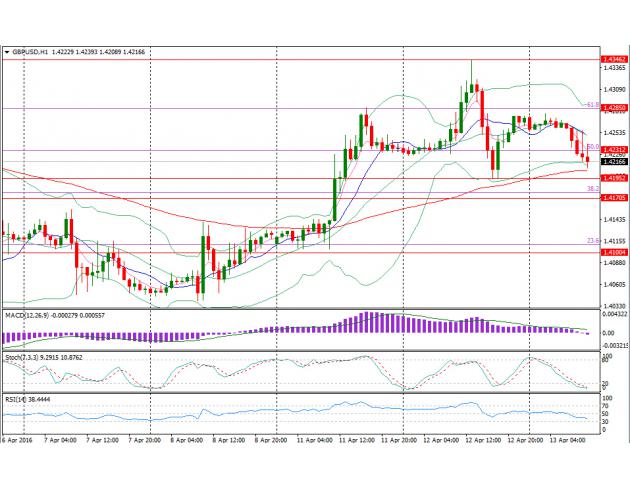The height and width of the screenshot is (490, 630).
Task: Click the 38.2 Fibonacci level label
Action: (x=592, y=188)
